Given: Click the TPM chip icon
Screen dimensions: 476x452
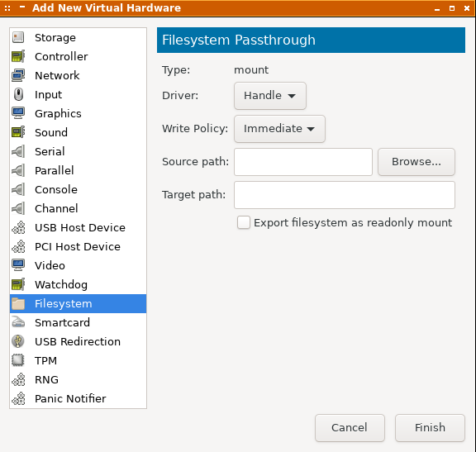Looking at the screenshot, I should (18, 360).
